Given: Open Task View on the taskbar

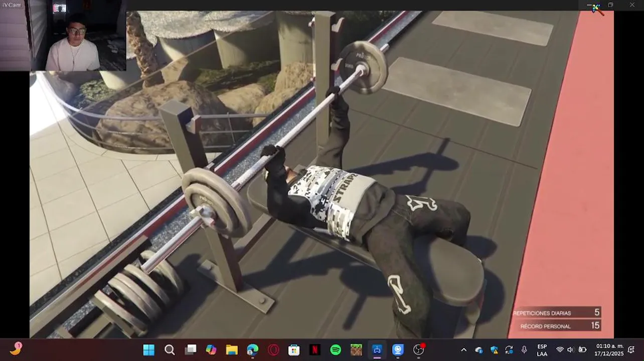Looking at the screenshot, I should click(x=191, y=349).
